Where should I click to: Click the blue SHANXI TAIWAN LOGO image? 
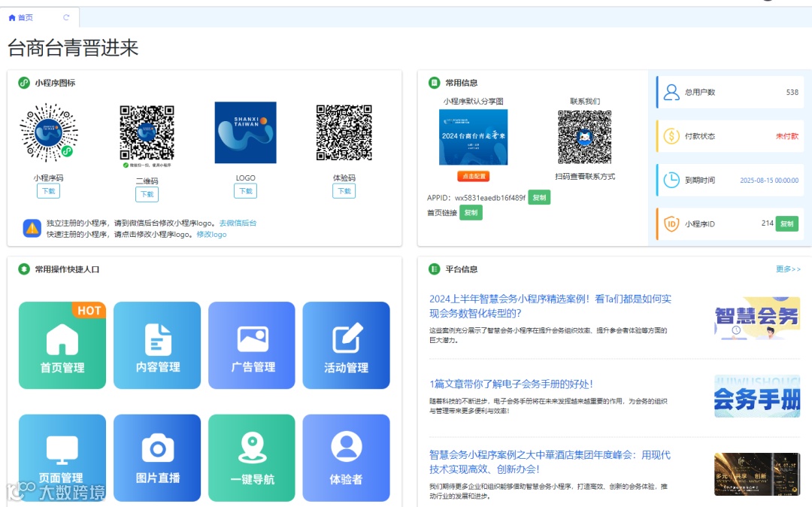click(x=245, y=132)
